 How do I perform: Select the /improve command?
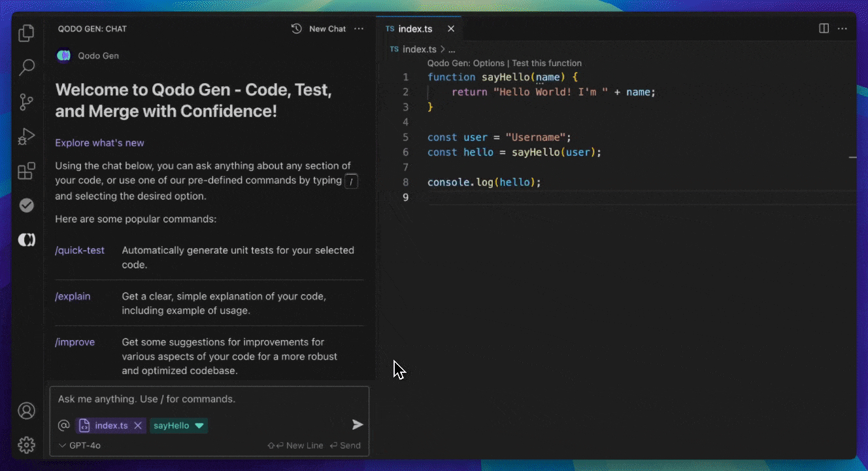coord(75,342)
